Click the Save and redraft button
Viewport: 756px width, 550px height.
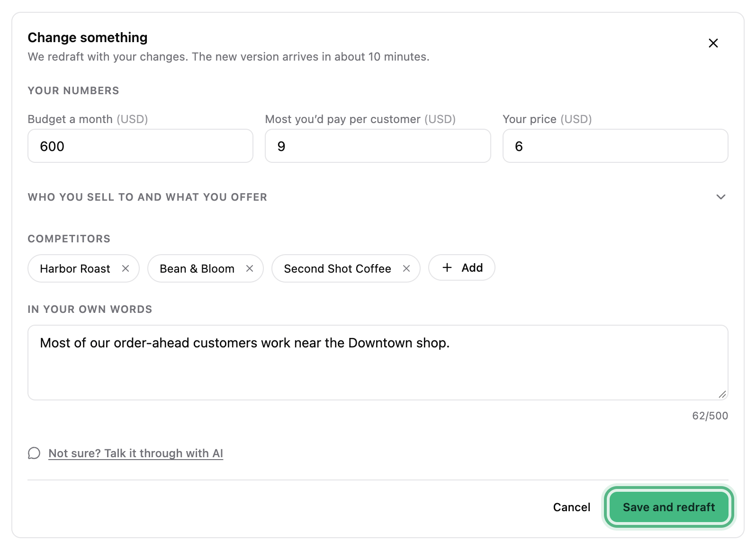point(668,507)
